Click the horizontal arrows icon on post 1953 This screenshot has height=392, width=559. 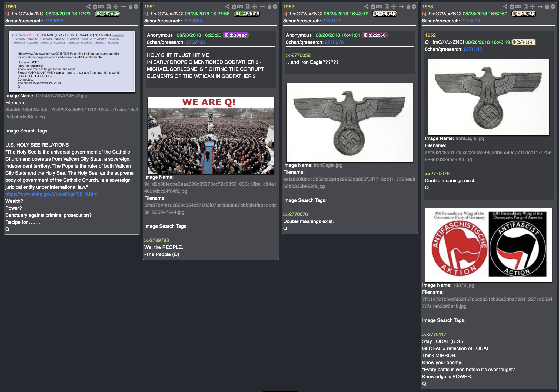[540, 6]
